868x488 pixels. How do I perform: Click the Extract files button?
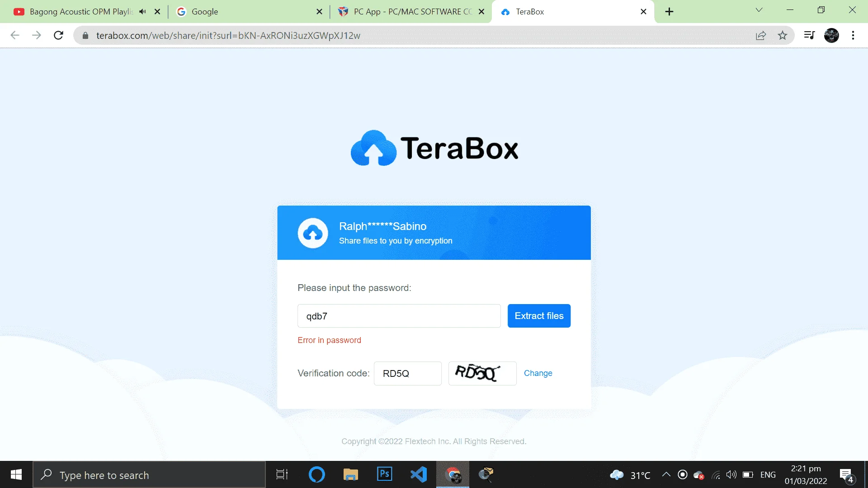point(539,316)
